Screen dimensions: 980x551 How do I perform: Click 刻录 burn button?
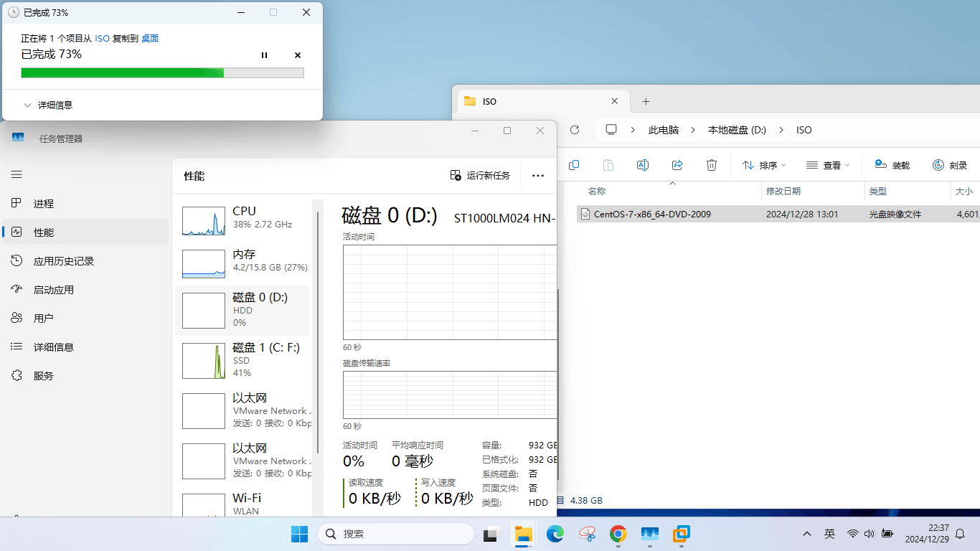click(x=950, y=165)
